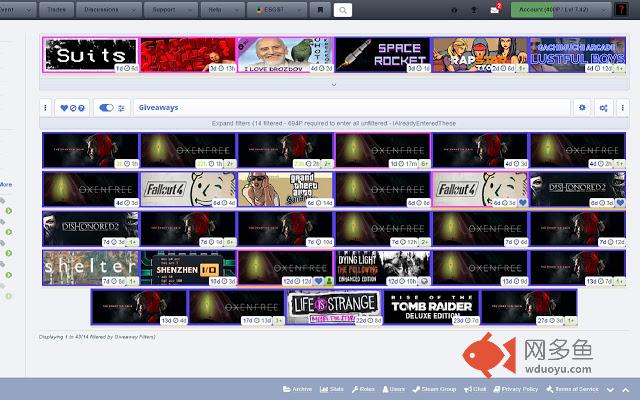
Task: Open the ESGST dropdown menu
Action: click(x=277, y=9)
